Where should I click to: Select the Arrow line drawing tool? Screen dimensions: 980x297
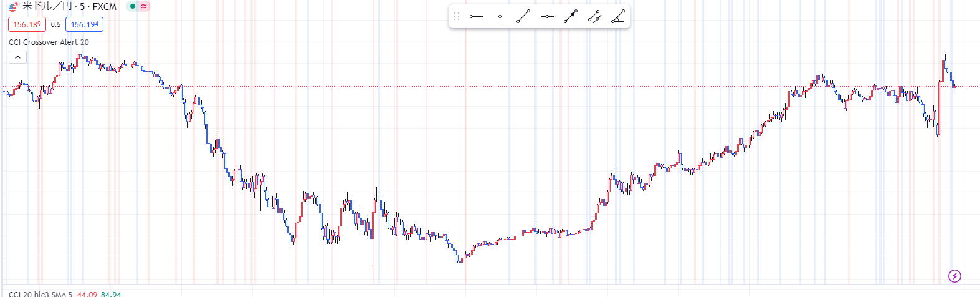coord(571,17)
